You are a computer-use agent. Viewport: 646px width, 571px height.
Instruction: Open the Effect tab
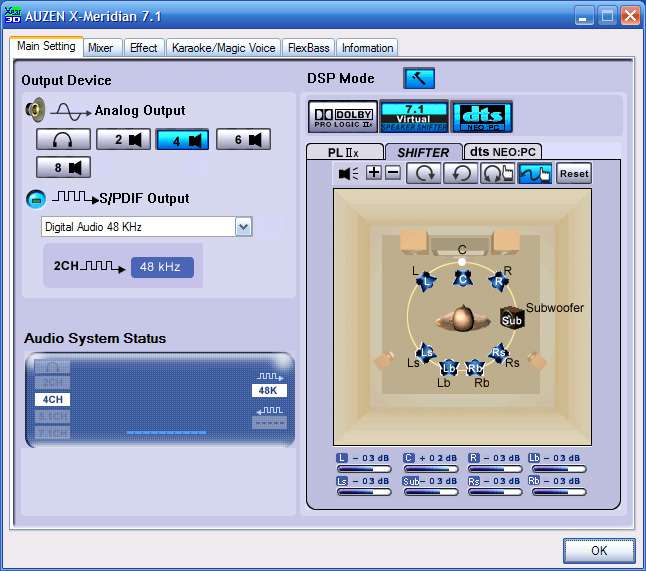coord(143,48)
